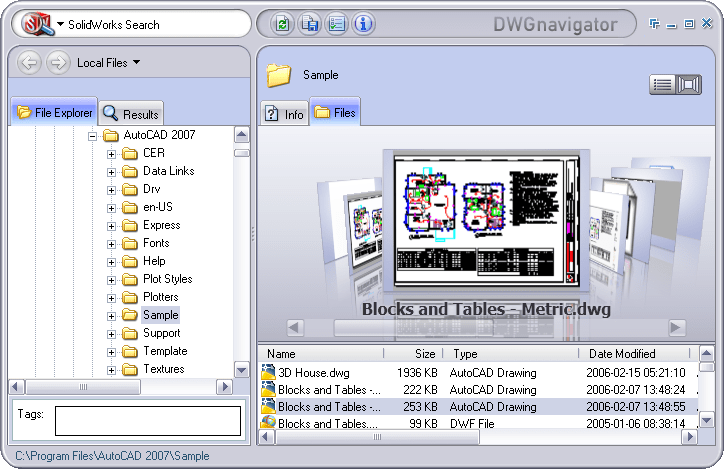Expand the Plotters folder
This screenshot has height=469, width=724.
click(111, 298)
